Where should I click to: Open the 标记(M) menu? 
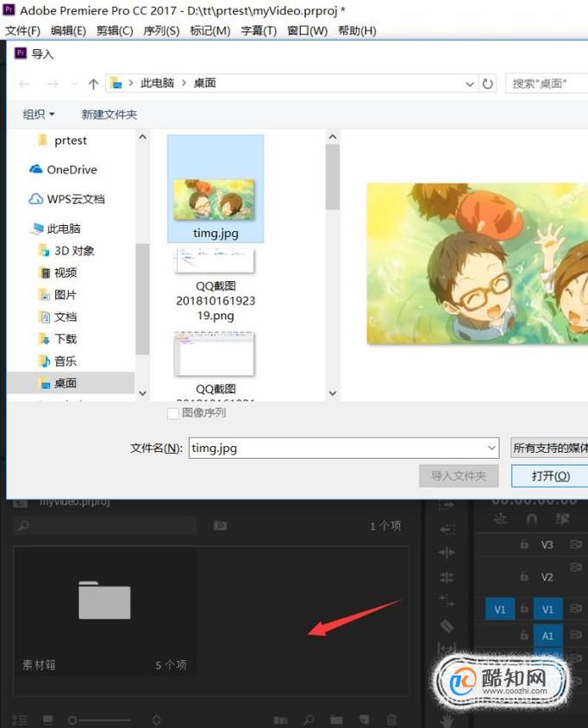coord(210,31)
